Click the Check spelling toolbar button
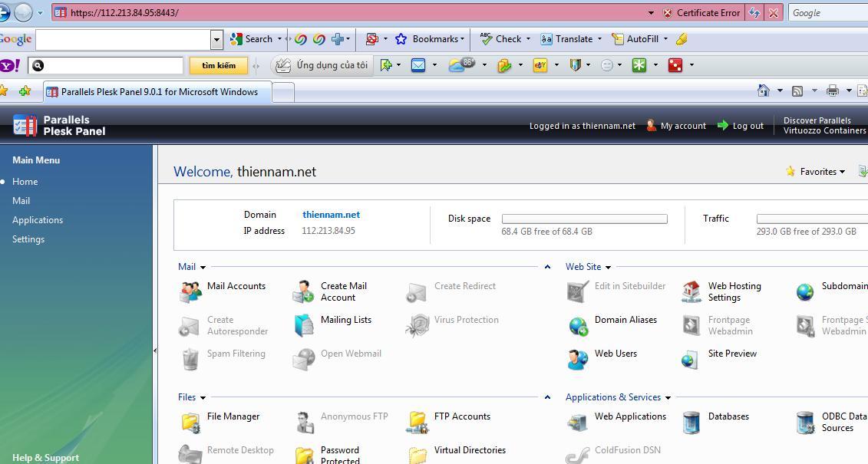This screenshot has height=464, width=868. (500, 38)
